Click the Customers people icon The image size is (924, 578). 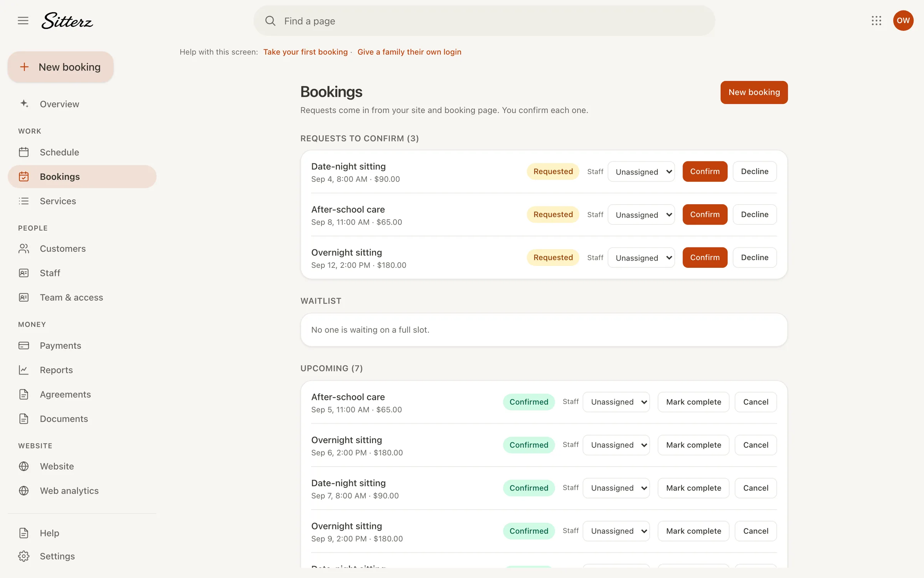point(24,249)
